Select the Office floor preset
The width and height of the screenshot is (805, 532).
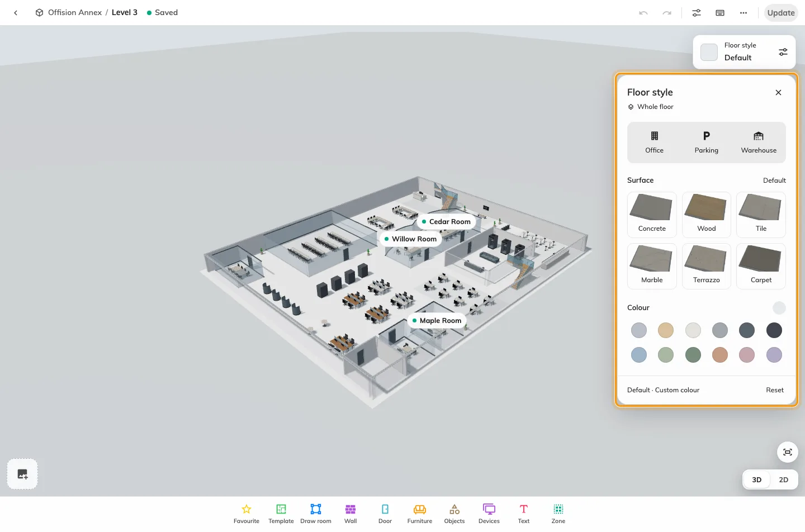click(x=654, y=142)
